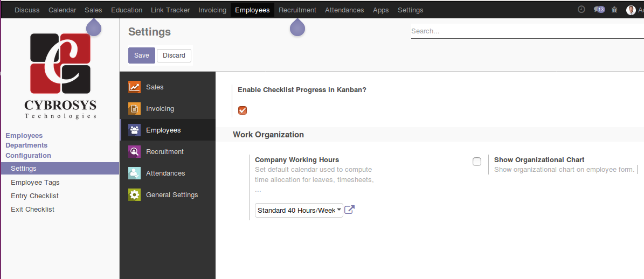The image size is (644, 279).
Task: Click the Recruitment magnifier icon
Action: click(x=134, y=152)
